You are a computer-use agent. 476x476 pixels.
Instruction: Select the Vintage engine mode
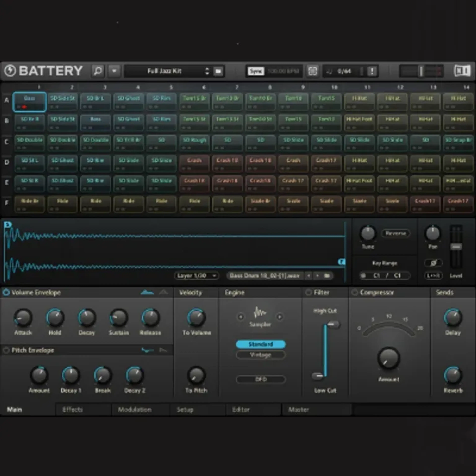pyautogui.click(x=261, y=355)
